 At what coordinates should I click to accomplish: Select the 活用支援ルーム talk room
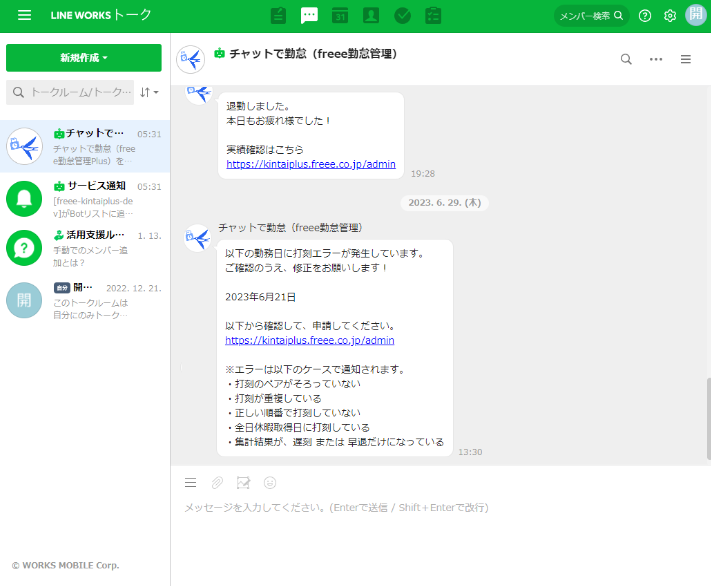pyautogui.click(x=85, y=248)
